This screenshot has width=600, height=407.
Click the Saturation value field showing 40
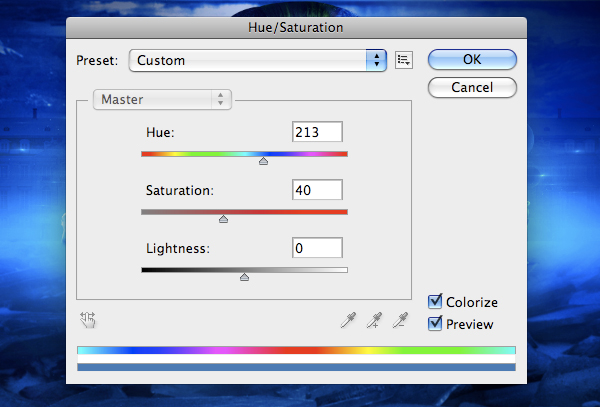pos(317,190)
